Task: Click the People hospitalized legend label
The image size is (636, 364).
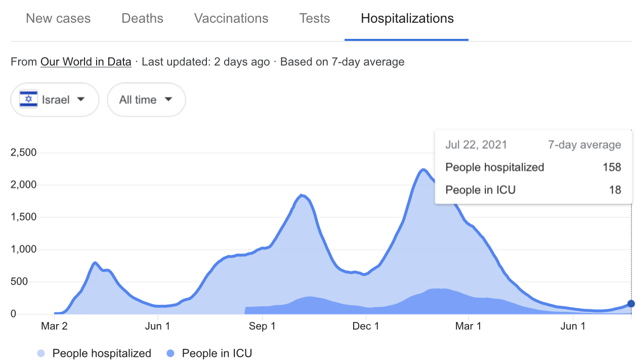Action: coord(102,353)
